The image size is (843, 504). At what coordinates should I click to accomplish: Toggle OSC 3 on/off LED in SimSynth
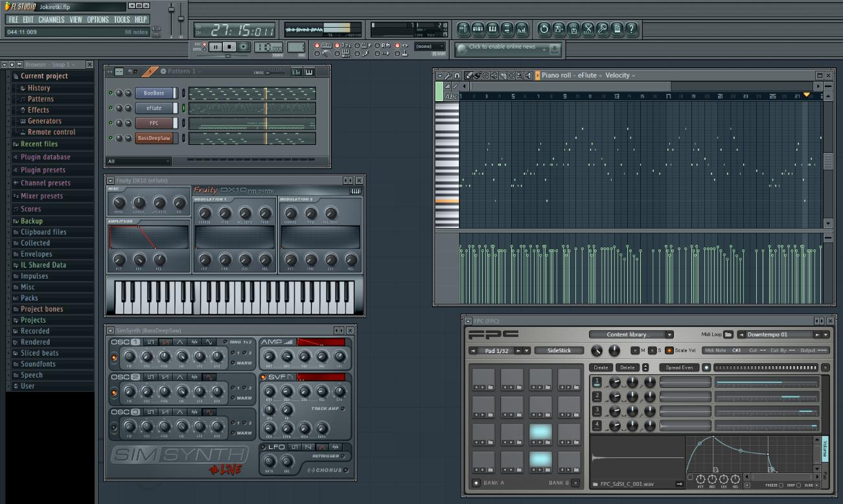pyautogui.click(x=115, y=428)
